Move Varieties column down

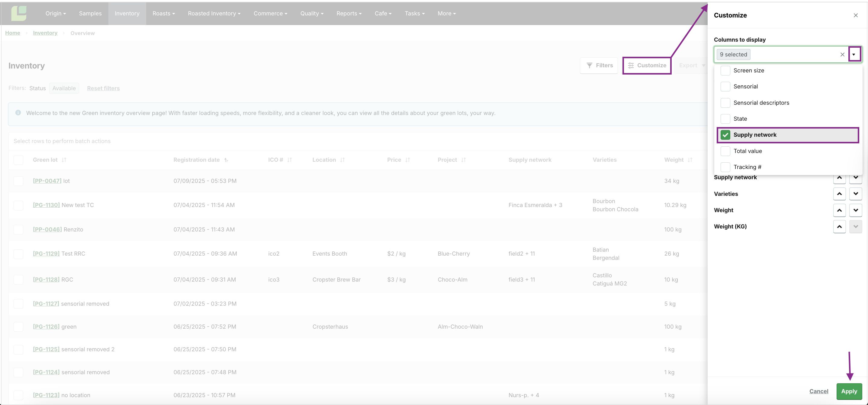point(856,194)
